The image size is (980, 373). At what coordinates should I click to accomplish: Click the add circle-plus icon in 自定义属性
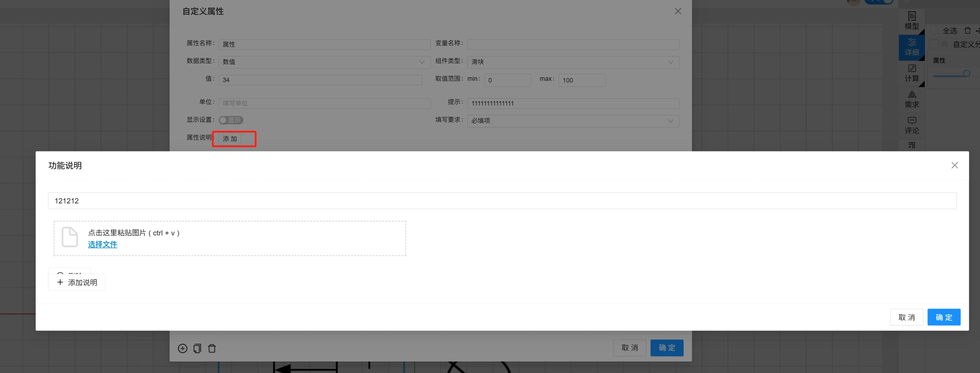[182, 348]
